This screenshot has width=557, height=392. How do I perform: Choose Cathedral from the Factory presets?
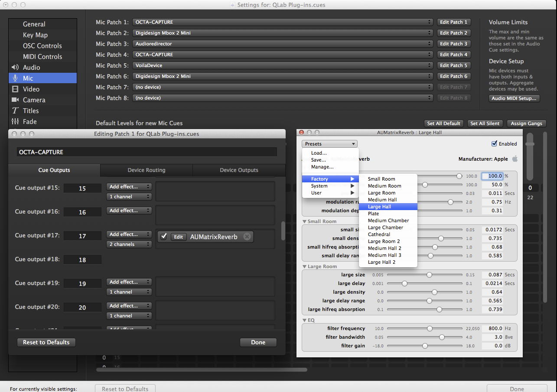pyautogui.click(x=379, y=234)
